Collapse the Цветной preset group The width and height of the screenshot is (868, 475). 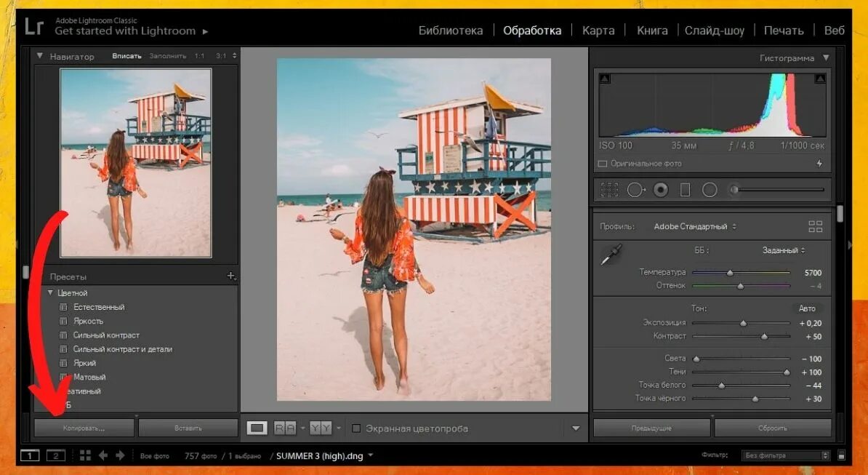coord(50,293)
